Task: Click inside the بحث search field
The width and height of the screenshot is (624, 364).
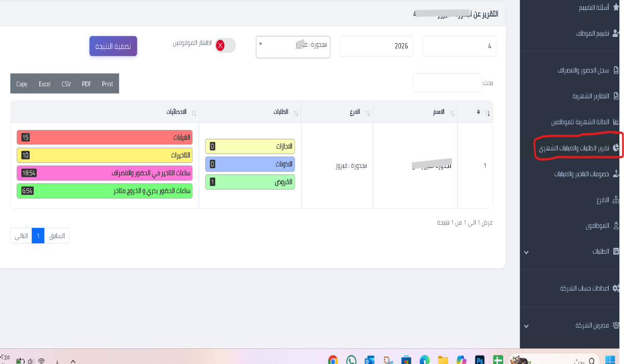Action: (447, 82)
